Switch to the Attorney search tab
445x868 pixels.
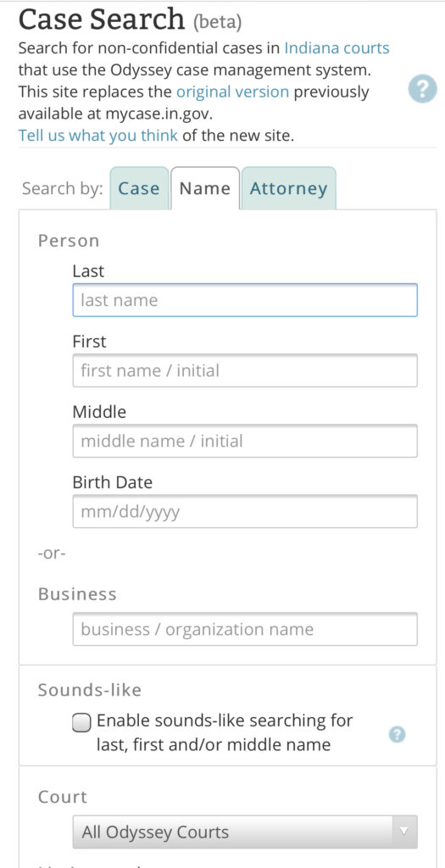pyautogui.click(x=288, y=188)
